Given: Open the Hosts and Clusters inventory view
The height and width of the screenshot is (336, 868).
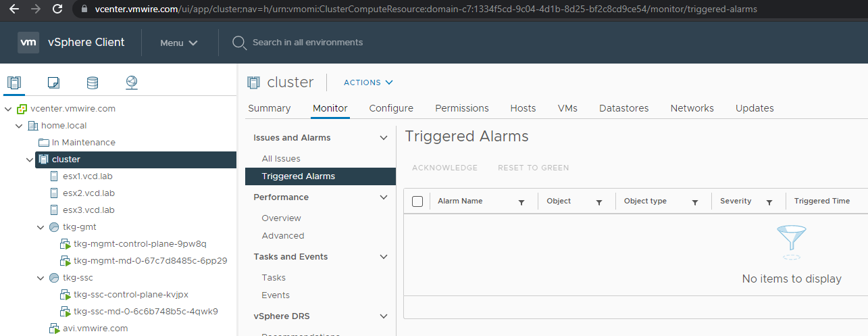Looking at the screenshot, I should click(x=14, y=83).
